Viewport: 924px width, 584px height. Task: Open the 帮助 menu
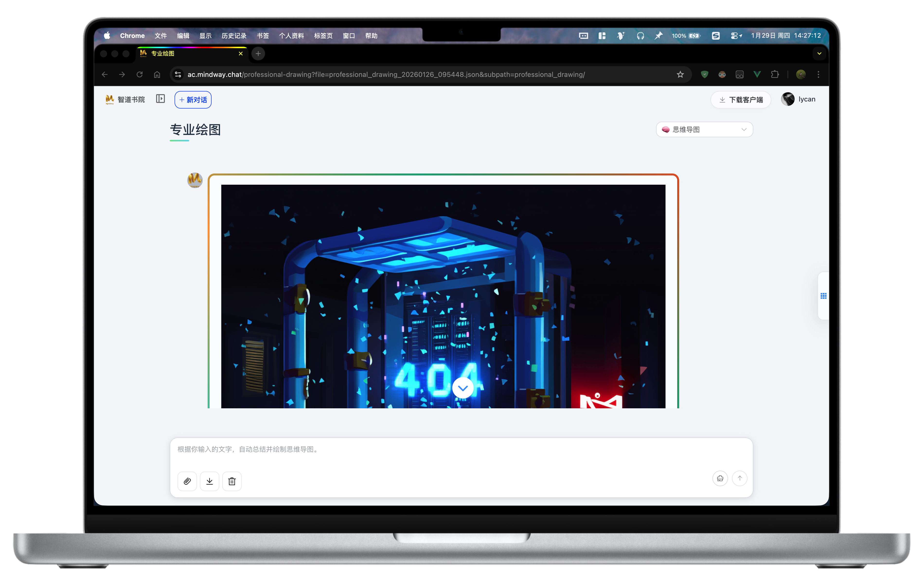pyautogui.click(x=371, y=36)
